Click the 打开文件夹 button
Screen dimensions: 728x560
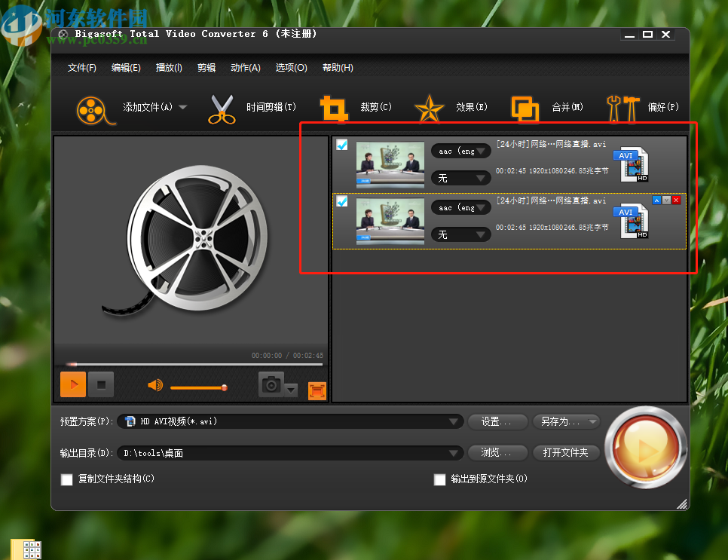pyautogui.click(x=566, y=452)
